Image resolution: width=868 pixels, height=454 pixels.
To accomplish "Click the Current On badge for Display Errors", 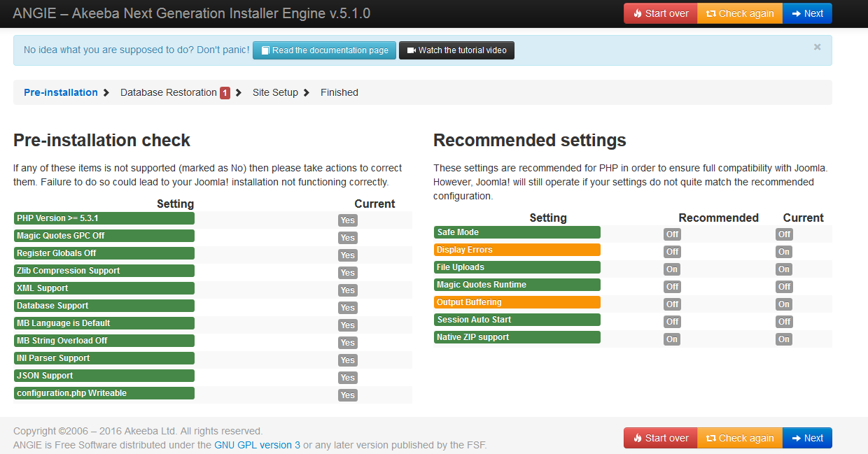I will pos(784,252).
